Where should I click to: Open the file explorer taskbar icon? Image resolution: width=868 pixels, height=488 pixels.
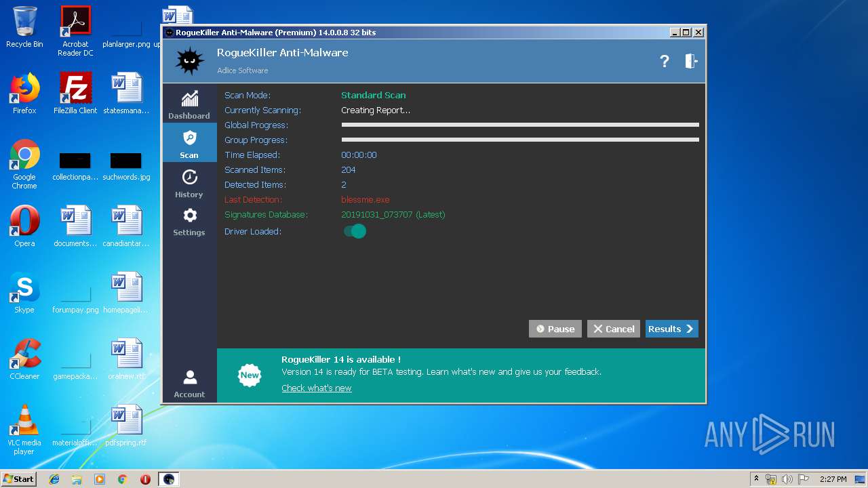pyautogui.click(x=77, y=479)
